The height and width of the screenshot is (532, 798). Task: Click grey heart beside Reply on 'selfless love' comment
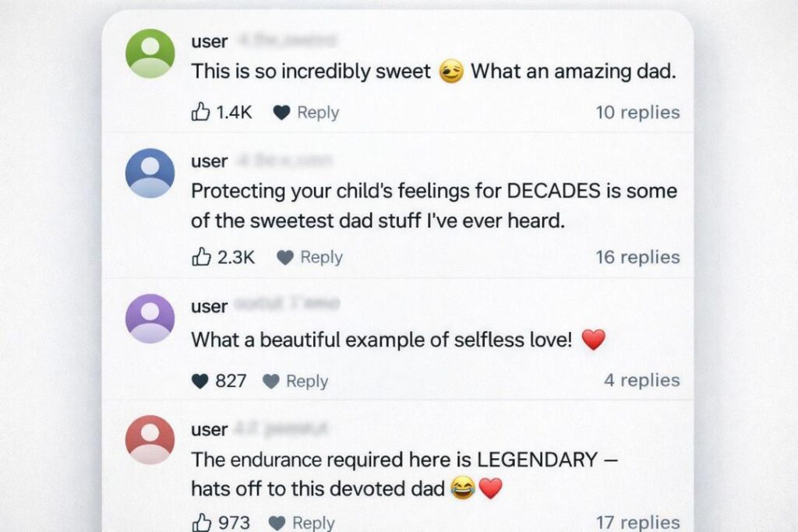[x=270, y=382]
